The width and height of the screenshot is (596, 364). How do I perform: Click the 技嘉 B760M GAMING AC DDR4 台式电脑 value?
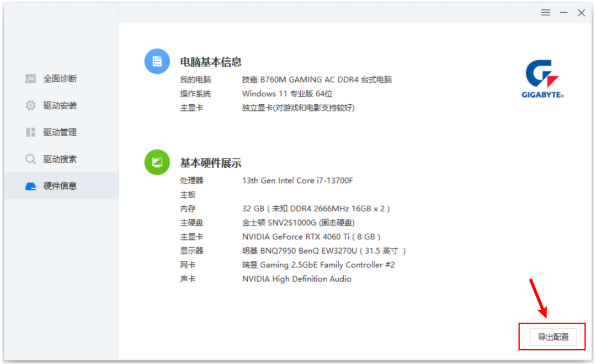[x=317, y=79]
